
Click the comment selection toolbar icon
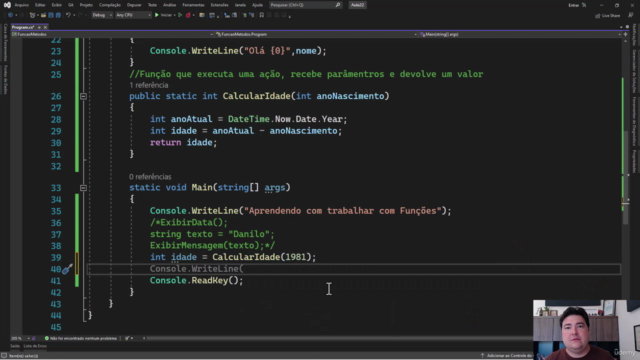coord(244,15)
